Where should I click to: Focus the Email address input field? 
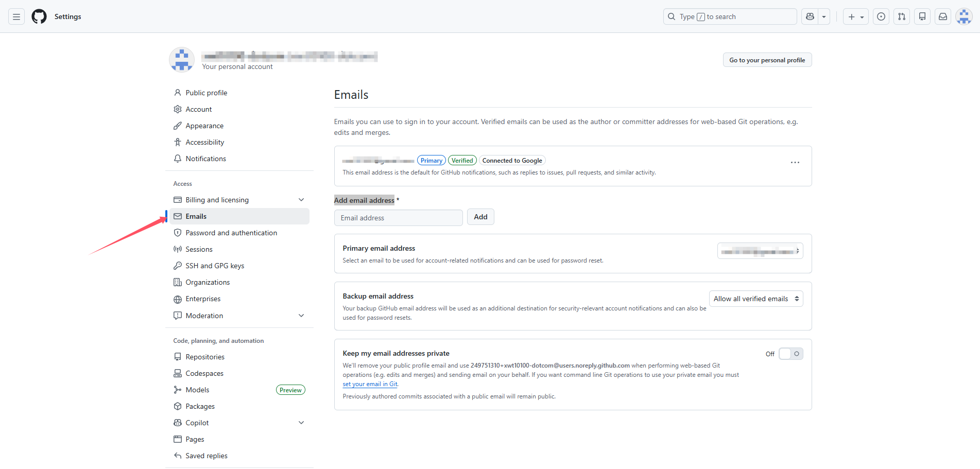coord(398,218)
